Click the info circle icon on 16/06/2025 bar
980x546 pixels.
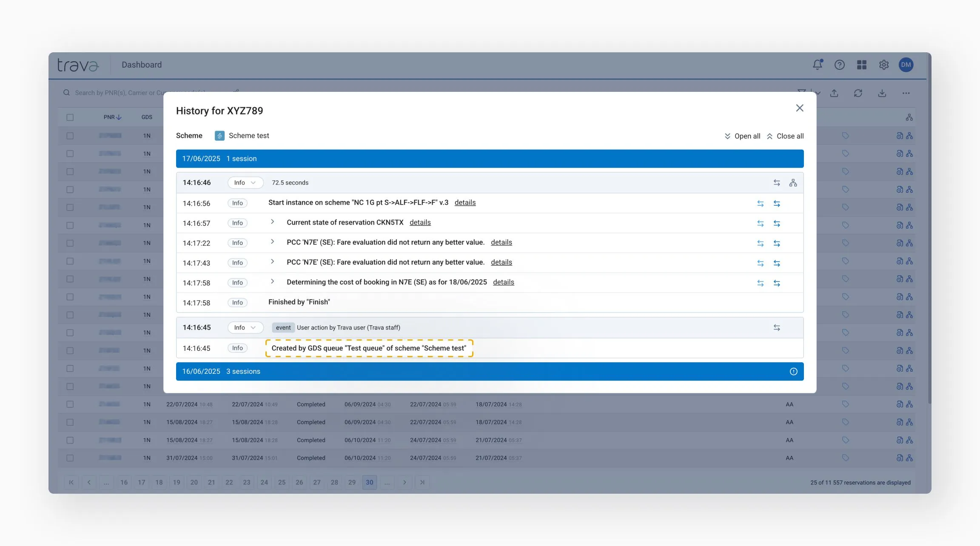click(793, 372)
